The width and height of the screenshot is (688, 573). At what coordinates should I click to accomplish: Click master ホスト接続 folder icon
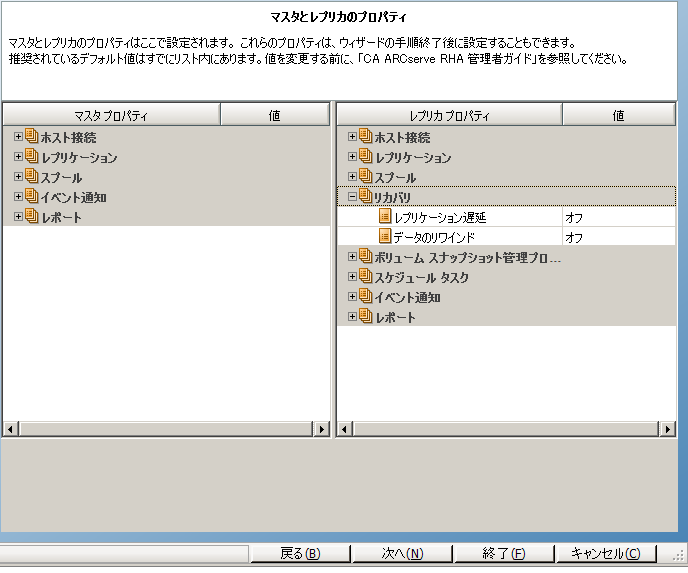[x=32, y=136]
